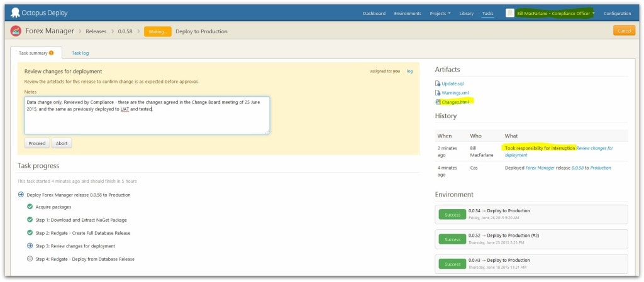Click the Acquire packages step text
The width and height of the screenshot is (644, 282).
point(53,207)
